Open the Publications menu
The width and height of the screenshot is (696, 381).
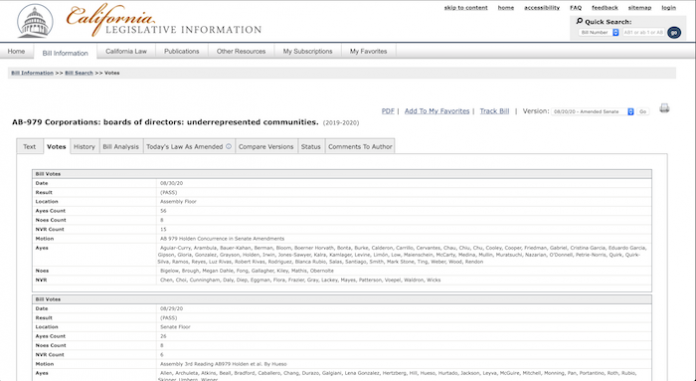click(182, 51)
